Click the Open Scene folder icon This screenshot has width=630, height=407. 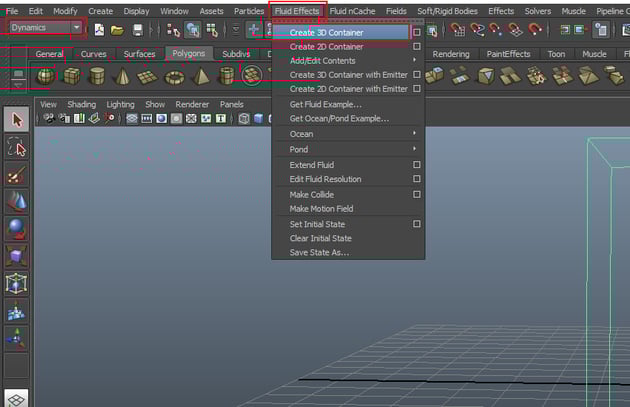(x=117, y=30)
